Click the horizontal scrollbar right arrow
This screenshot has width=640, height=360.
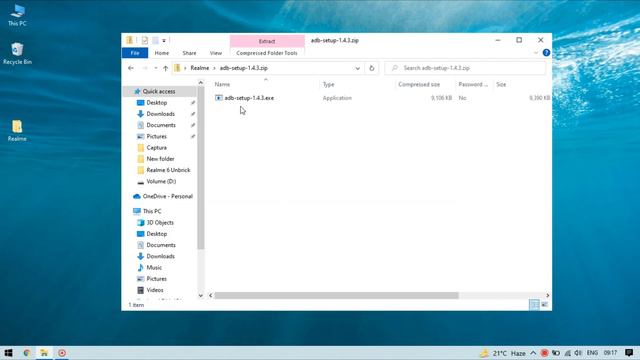tap(547, 296)
